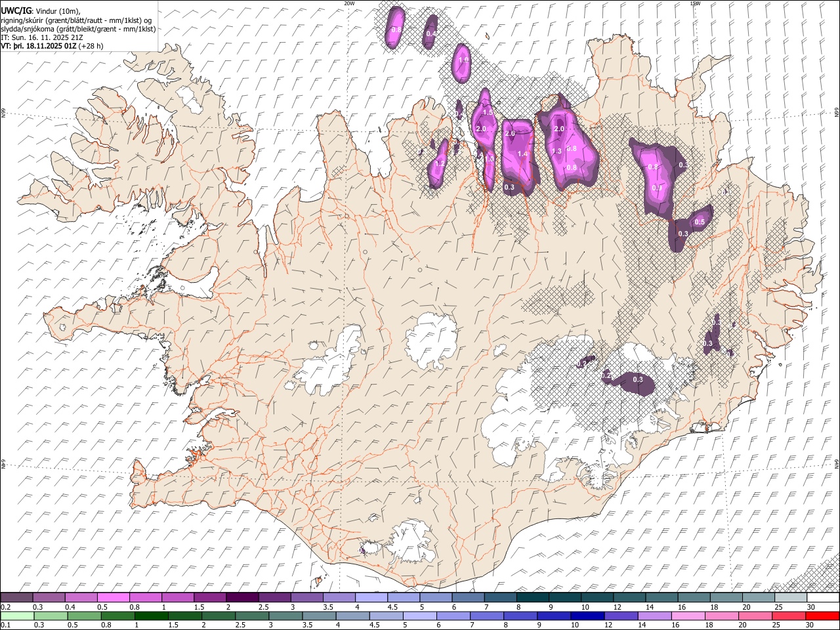The height and width of the screenshot is (630, 840).
Task: Select the darkest purple 2 swatch in upper legend row
Action: pyautogui.click(x=241, y=598)
